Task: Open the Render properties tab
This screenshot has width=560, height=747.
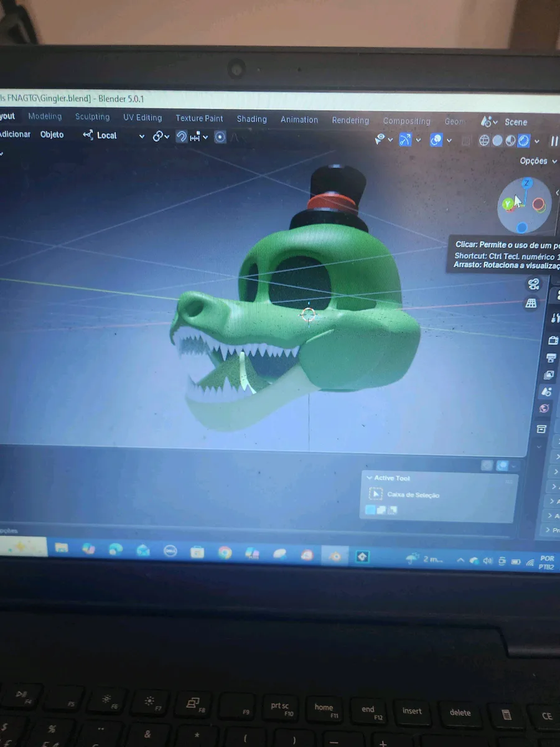Action: click(x=553, y=341)
